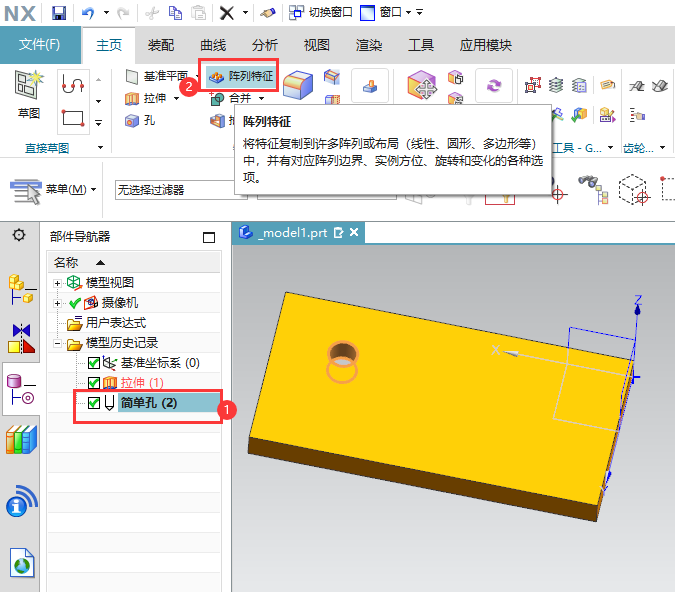Click the 阵列特征 pattern feature button
675x592 pixels.
[240, 76]
